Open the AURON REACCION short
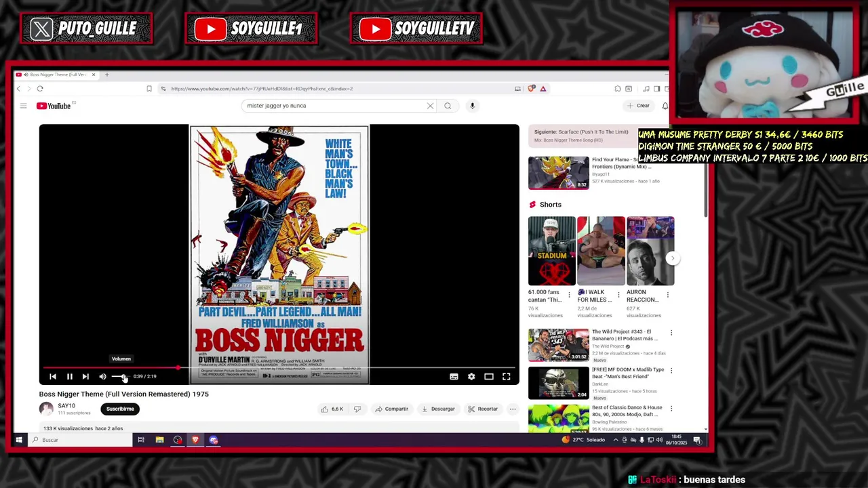Screen dimensions: 868x488 tap(650, 251)
